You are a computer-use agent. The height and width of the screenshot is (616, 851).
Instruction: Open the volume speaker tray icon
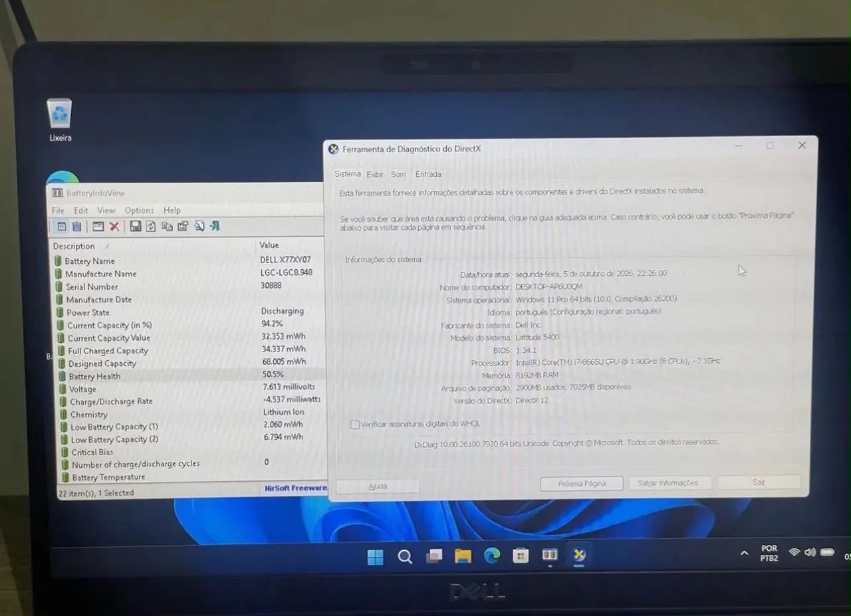tap(810, 552)
